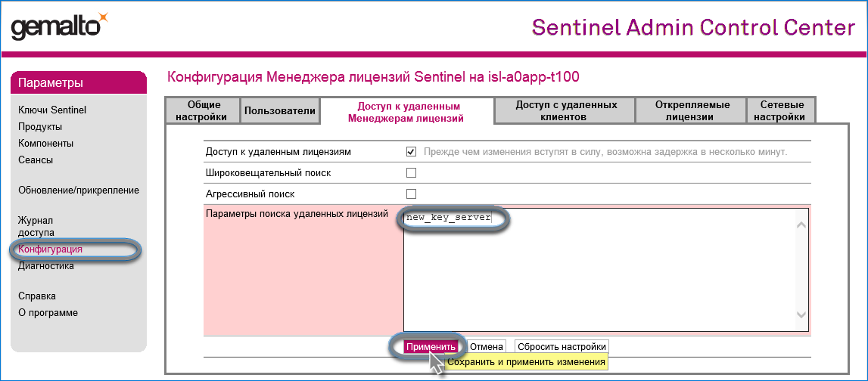Click the Параметры поиска удаленных лицензий label
Screen dimensions: 868x381
[297, 213]
